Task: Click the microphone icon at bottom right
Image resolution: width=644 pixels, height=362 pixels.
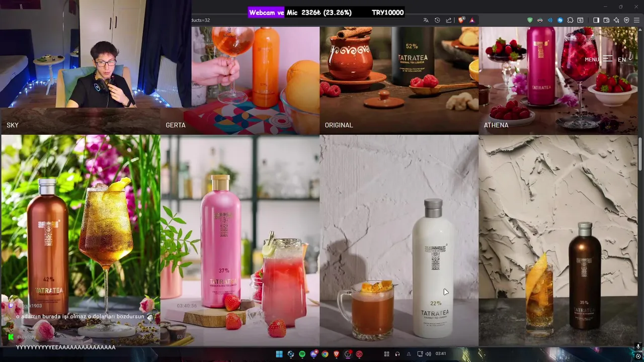Action: pos(638,347)
